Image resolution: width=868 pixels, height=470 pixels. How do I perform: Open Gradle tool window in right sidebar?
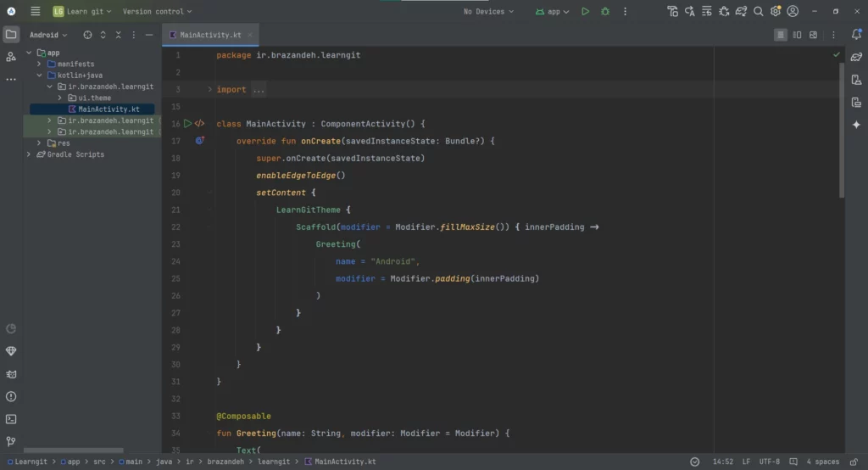[856, 57]
